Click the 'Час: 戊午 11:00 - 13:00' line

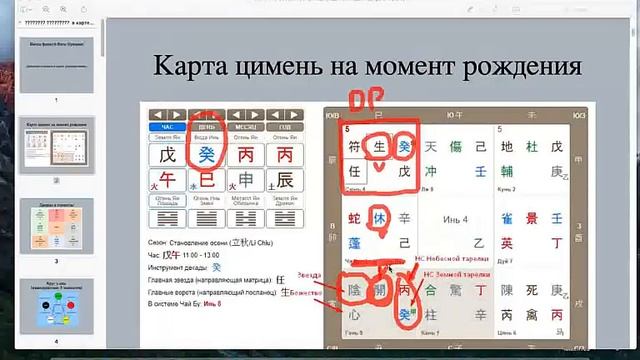184,255
